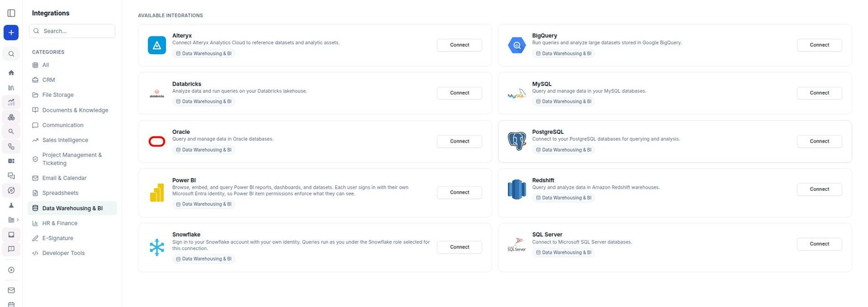Click the Data Warehousing tag under Snowflake
The width and height of the screenshot is (868, 307).
(203, 259)
